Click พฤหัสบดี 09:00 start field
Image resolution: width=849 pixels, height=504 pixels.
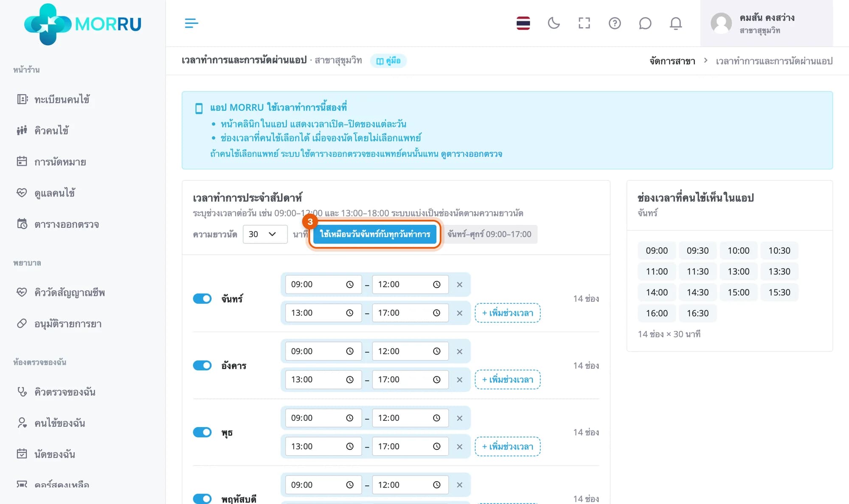[x=323, y=485]
